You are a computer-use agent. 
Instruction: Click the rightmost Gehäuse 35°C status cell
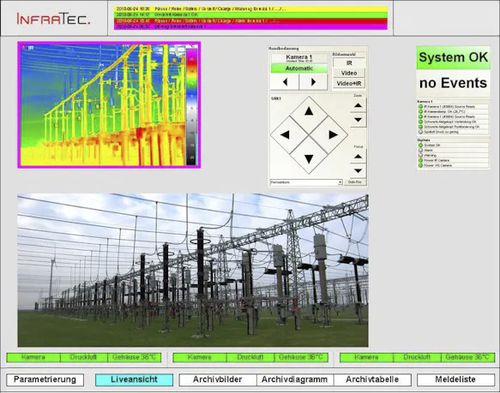click(x=468, y=357)
